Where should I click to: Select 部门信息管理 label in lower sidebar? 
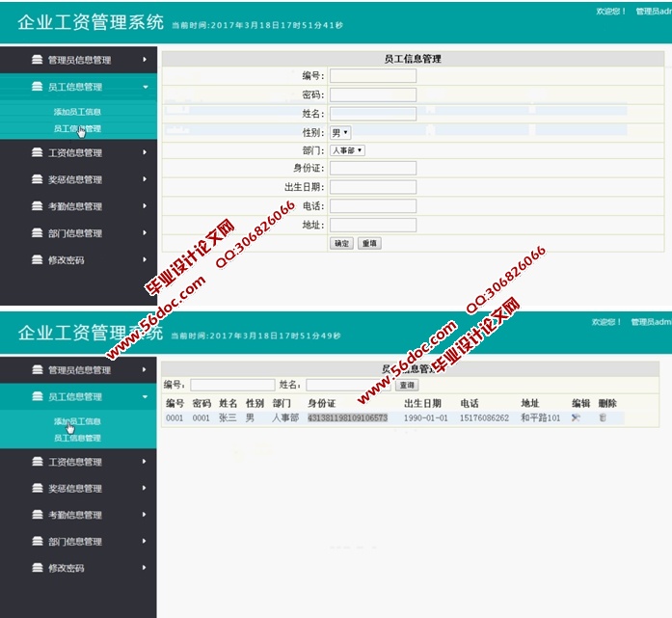click(x=75, y=542)
